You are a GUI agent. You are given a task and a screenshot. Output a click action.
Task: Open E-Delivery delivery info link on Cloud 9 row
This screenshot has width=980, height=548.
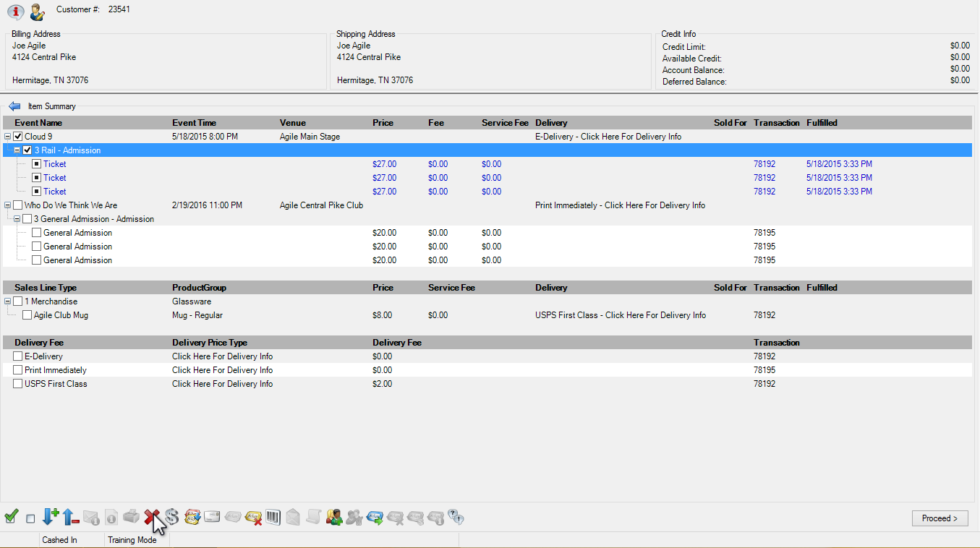608,137
